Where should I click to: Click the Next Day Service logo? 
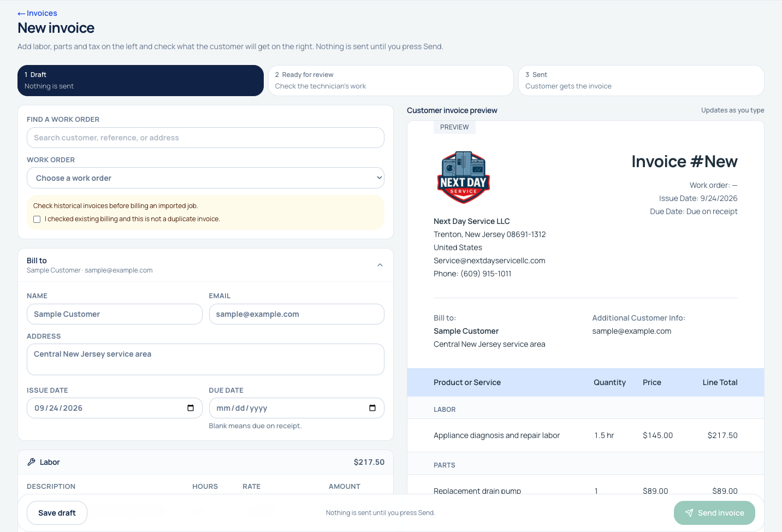[x=464, y=178]
